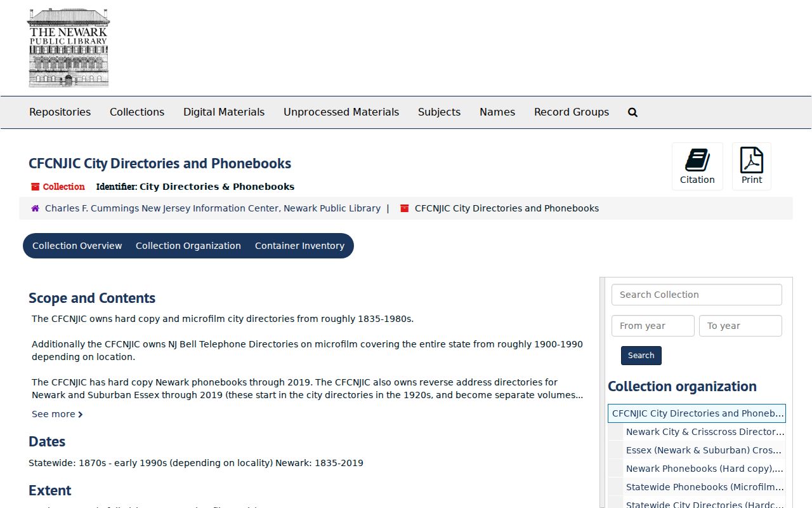
Task: Click the Newark Public Library logo
Action: [69, 48]
